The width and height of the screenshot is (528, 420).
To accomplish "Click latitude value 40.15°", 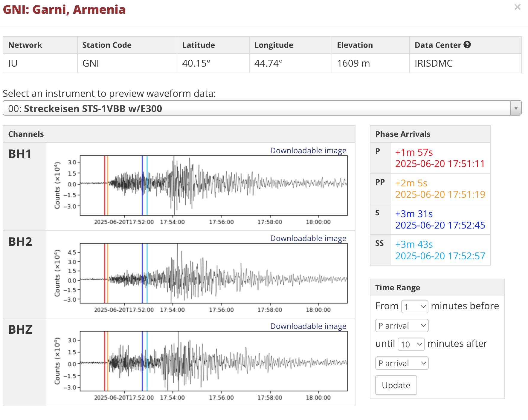I will pyautogui.click(x=196, y=63).
